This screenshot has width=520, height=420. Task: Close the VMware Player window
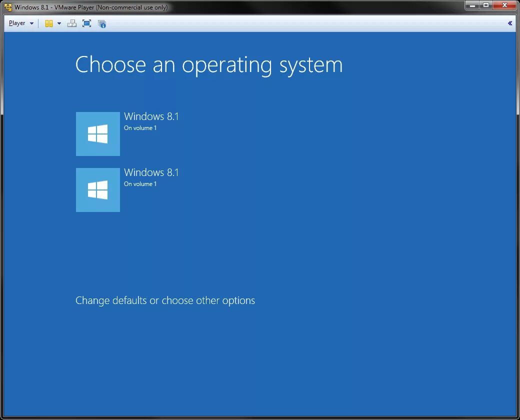504,5
